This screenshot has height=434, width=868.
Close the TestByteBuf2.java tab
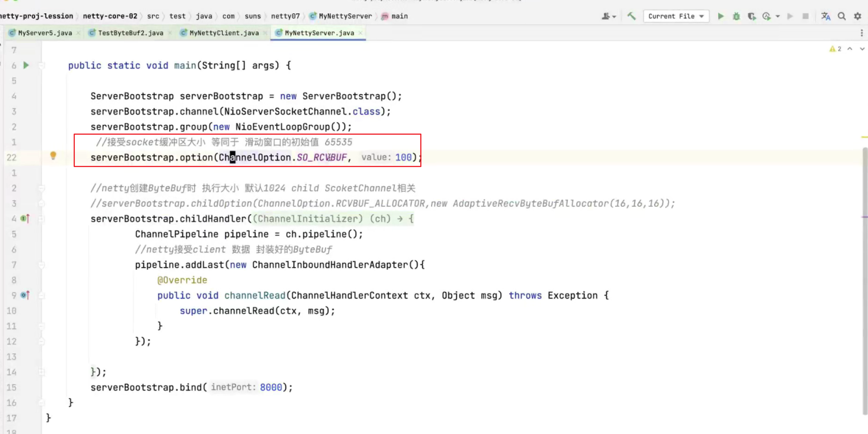pos(170,33)
